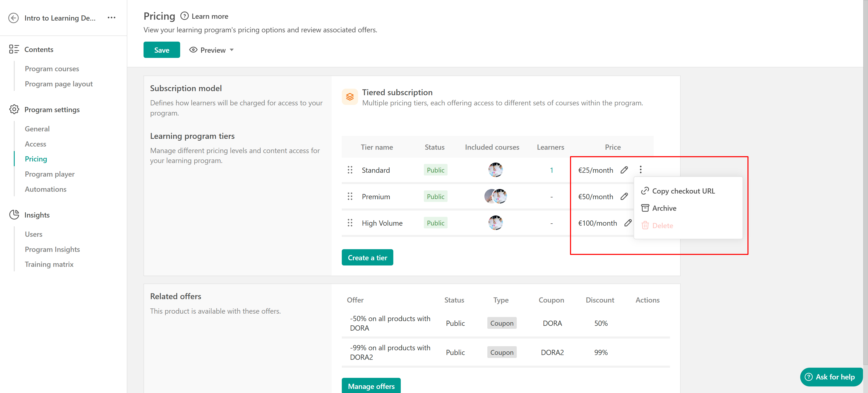Click the Premium tier included courses thumbnails
The image size is (868, 393).
pos(495,196)
